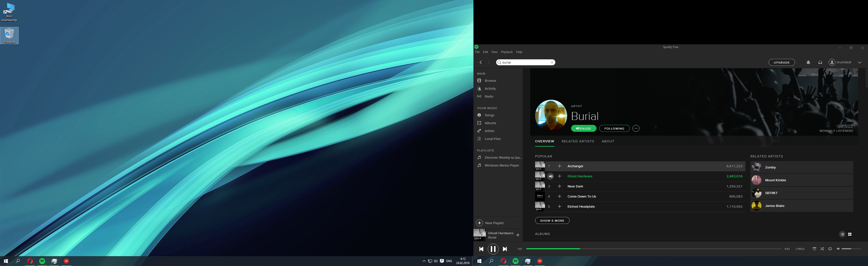Go back with the navigation arrow
Viewport: 868px width, 266px height.
[481, 62]
